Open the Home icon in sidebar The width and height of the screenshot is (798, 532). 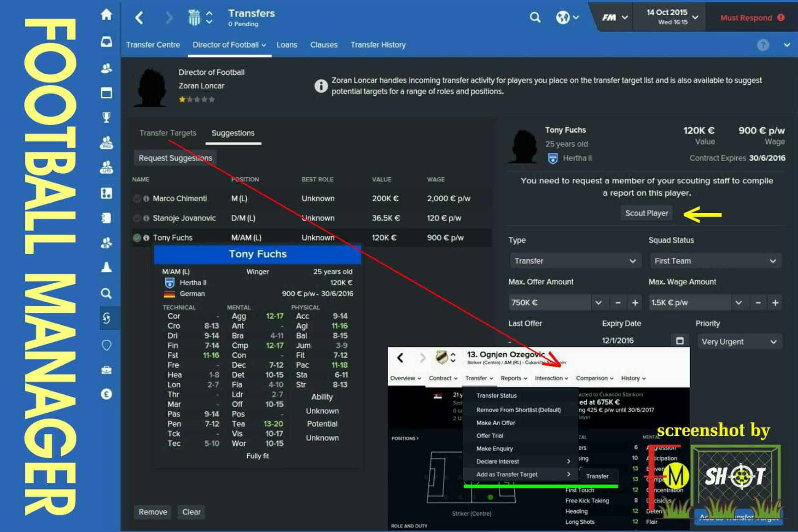[106, 15]
